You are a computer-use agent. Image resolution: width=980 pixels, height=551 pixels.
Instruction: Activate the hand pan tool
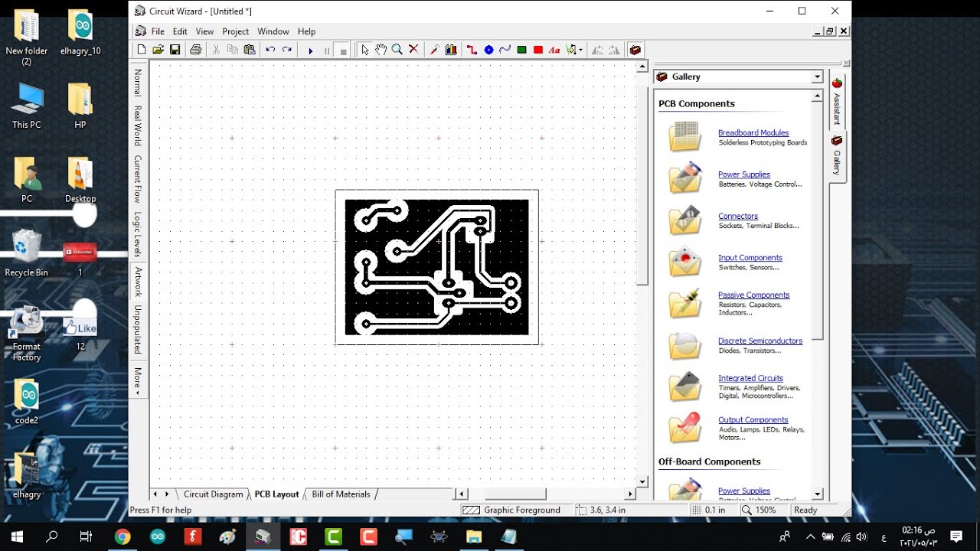click(381, 50)
